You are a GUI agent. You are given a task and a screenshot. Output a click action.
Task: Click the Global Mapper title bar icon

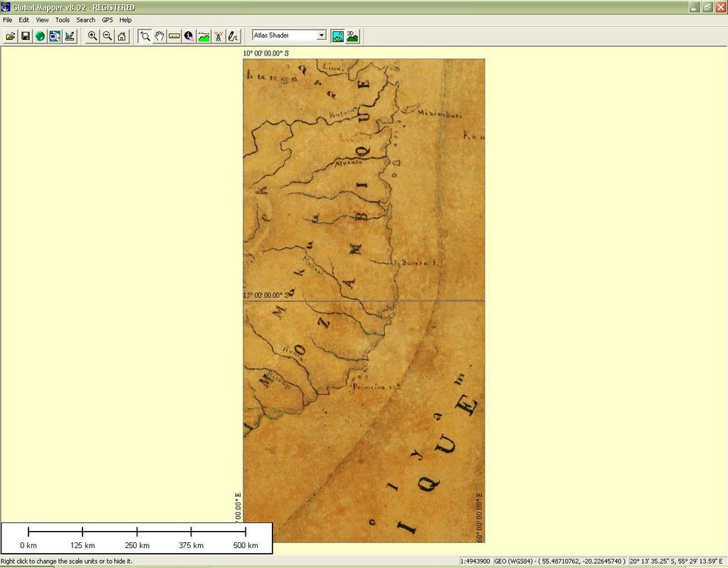[x=5, y=7]
